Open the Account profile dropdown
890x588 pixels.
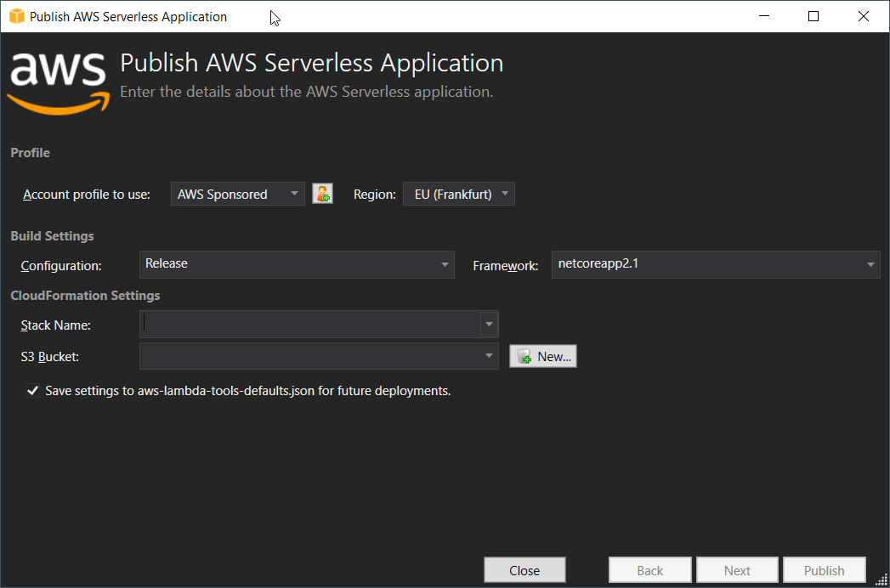point(293,193)
